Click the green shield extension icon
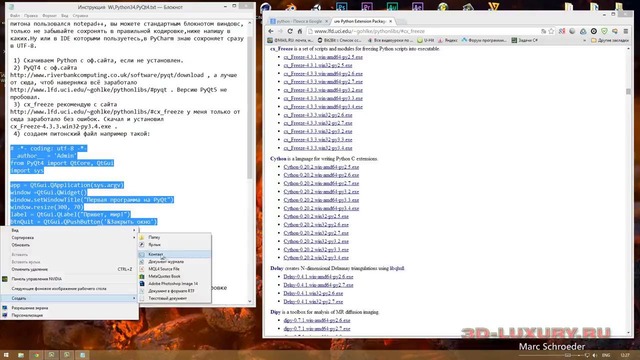Screen dimensions: 640x360 (x=604, y=31)
